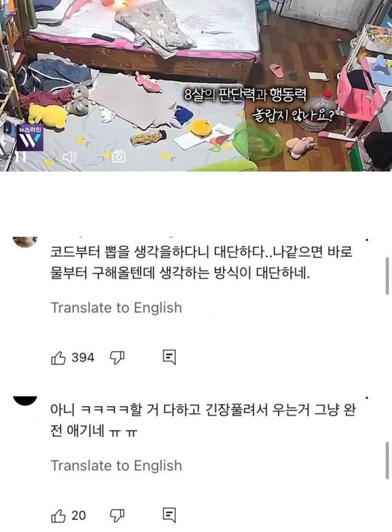392x532 pixels.
Task: Click the video frame showing the bedroom
Action: tap(196, 86)
